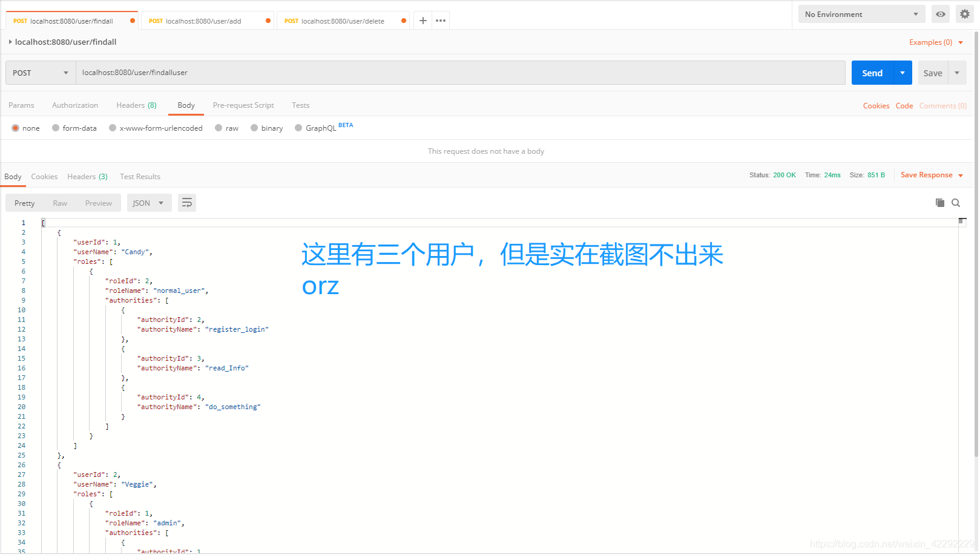Open response Headers (3) tab
This screenshot has width=980, height=555.
(87, 176)
